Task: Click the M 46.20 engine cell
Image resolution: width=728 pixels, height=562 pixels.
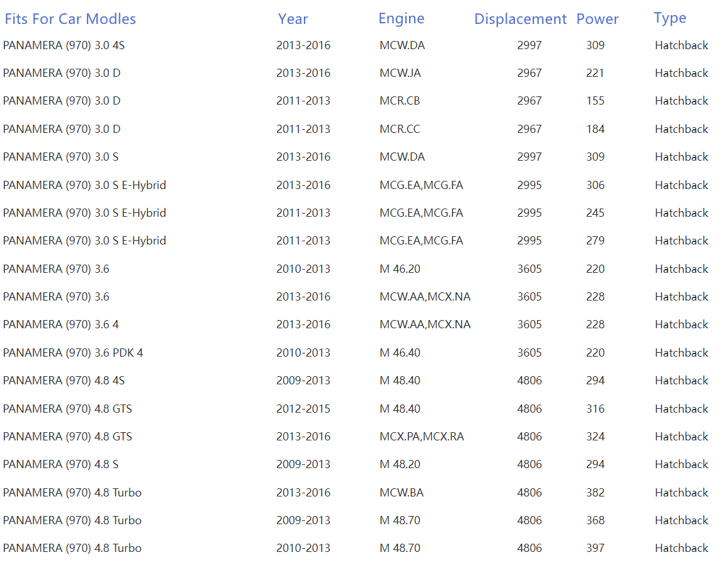Action: [400, 269]
